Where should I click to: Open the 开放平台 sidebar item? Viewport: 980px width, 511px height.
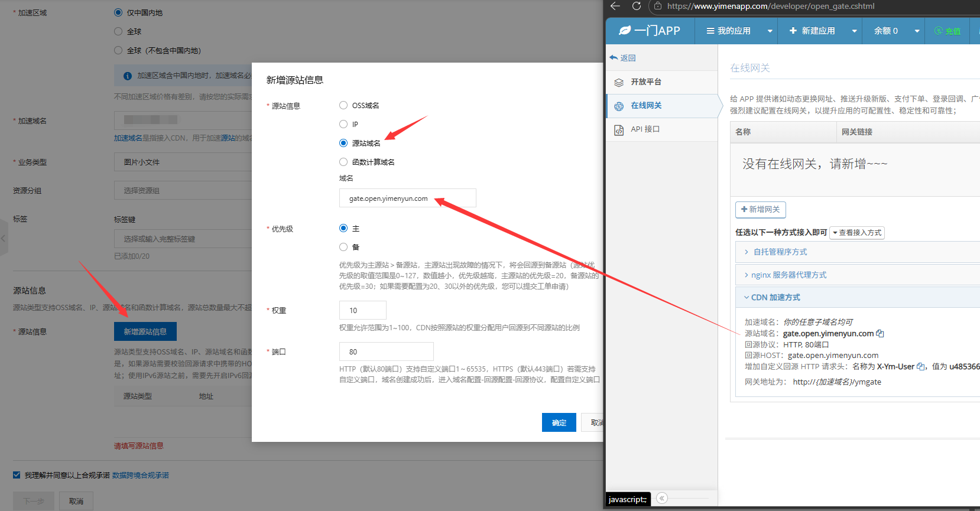[645, 82]
